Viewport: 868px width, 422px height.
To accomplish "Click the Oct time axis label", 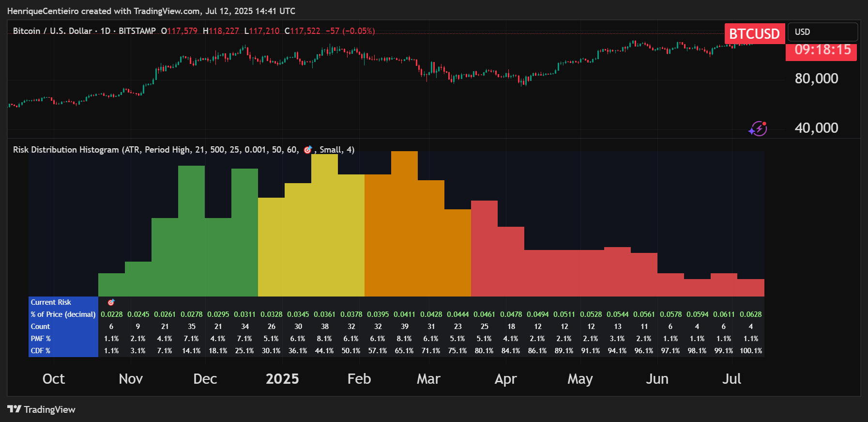I will [x=54, y=379].
